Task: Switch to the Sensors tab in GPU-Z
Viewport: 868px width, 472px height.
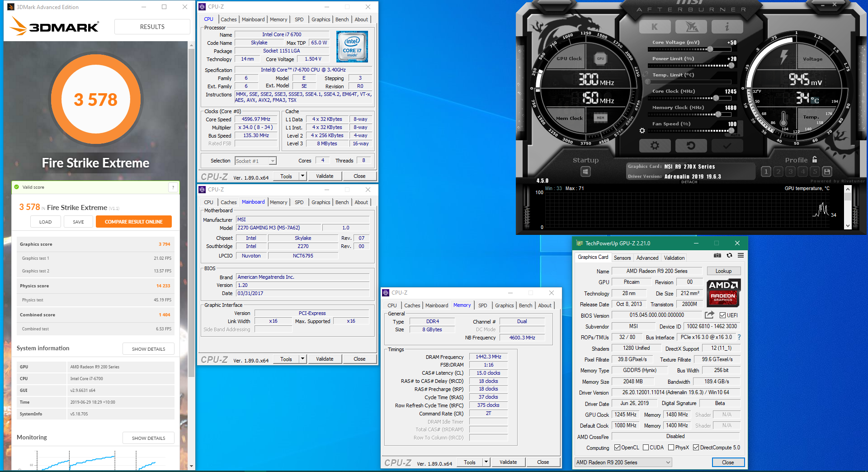Action: 622,258
